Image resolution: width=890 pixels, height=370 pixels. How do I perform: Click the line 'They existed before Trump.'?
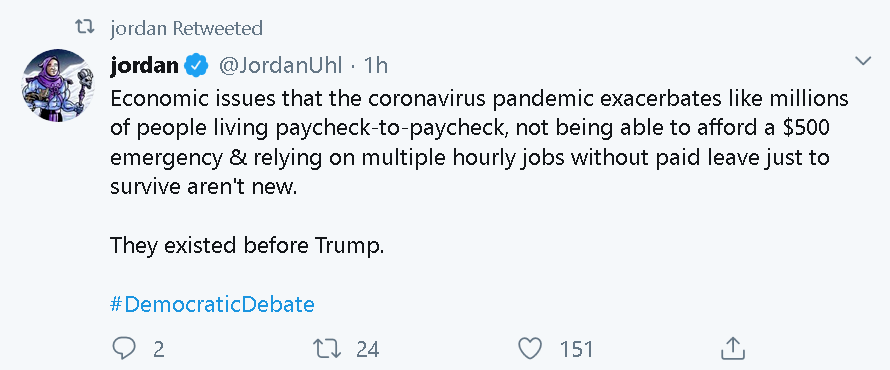click(247, 246)
